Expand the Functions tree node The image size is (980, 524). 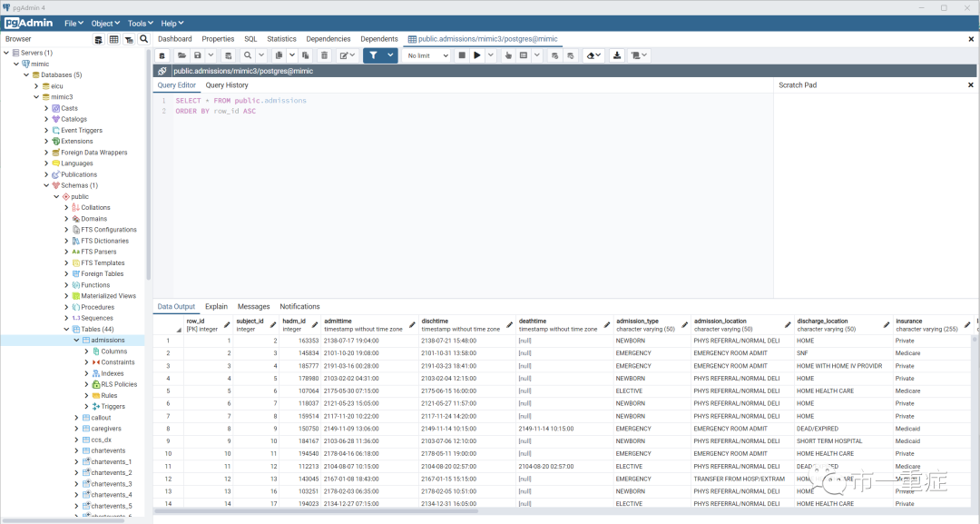(66, 285)
